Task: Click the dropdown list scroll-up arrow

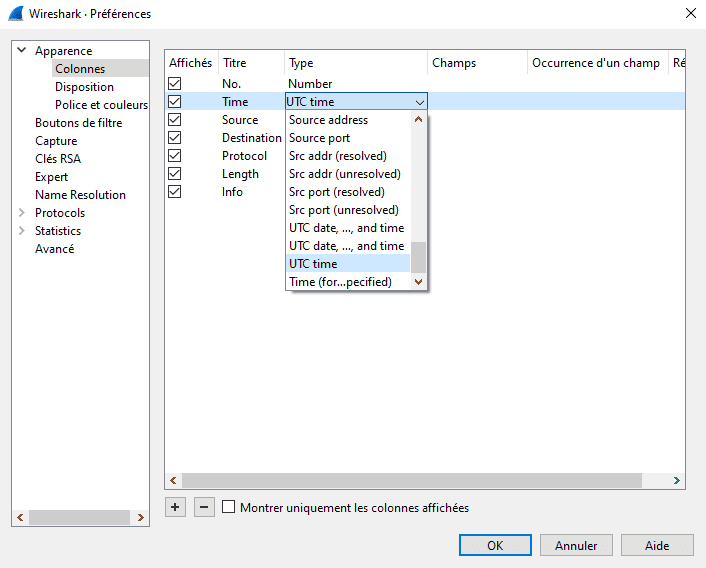Action: coord(418,119)
